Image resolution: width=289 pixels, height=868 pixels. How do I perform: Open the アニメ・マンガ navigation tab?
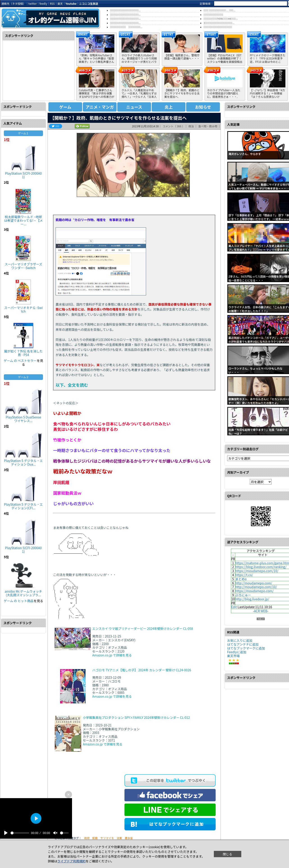point(99,107)
